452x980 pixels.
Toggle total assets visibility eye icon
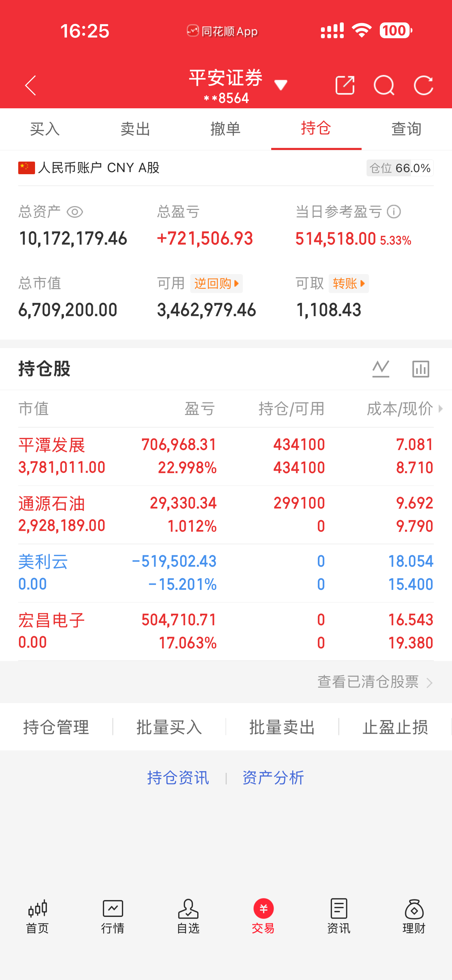coord(75,212)
